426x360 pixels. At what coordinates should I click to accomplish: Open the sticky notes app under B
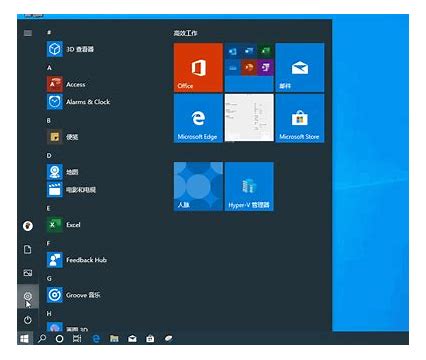click(63, 137)
